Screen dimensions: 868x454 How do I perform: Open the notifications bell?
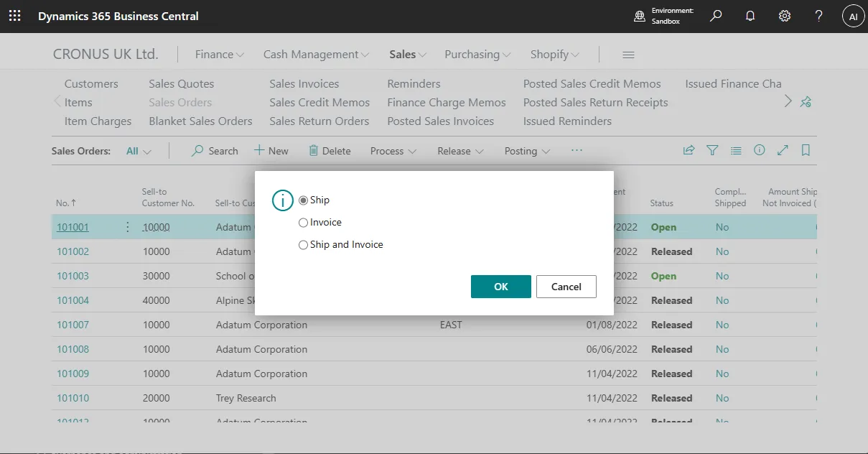[750, 16]
